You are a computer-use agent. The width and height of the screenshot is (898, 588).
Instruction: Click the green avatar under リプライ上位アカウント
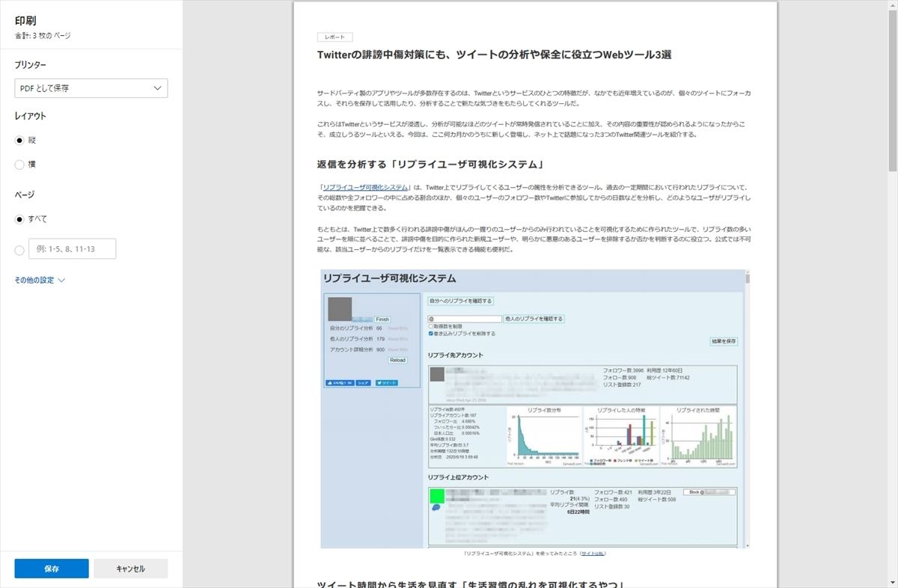click(437, 495)
